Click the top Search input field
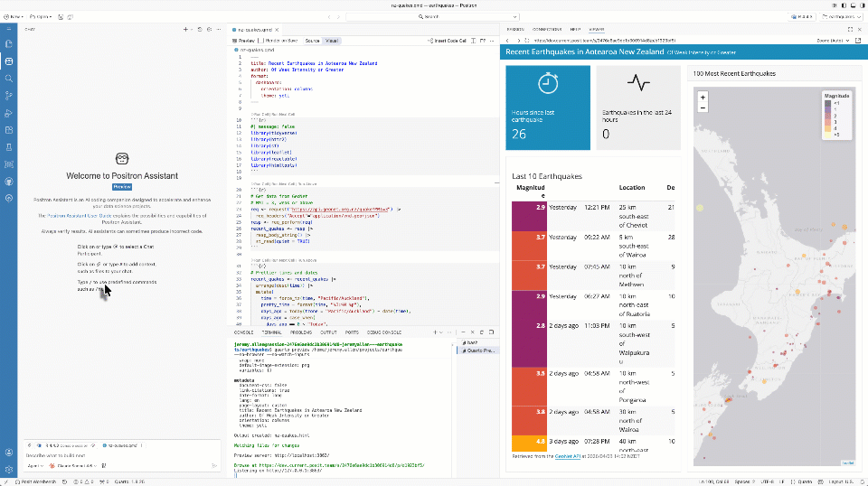868x486 pixels. coord(434,16)
